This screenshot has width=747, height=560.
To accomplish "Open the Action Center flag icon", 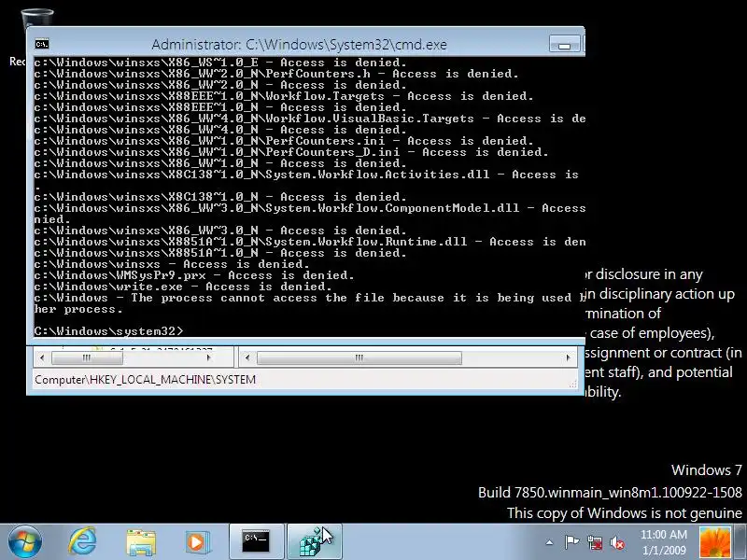I will [571, 542].
